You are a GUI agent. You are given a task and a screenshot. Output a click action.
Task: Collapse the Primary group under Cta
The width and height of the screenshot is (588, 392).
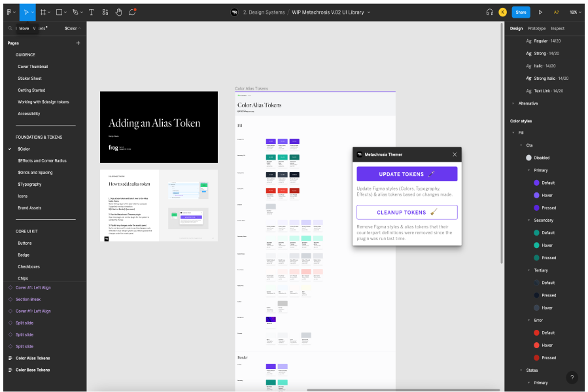point(528,170)
